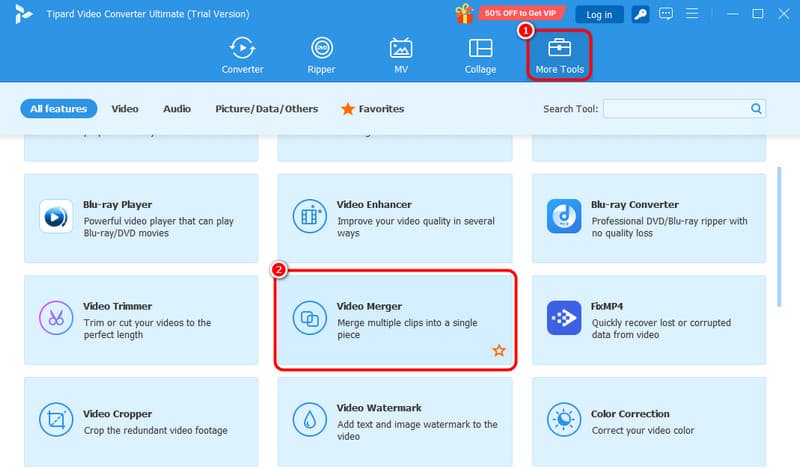Viewport: 800px width, 469px height.
Task: Switch to the MV tab
Action: tap(401, 55)
